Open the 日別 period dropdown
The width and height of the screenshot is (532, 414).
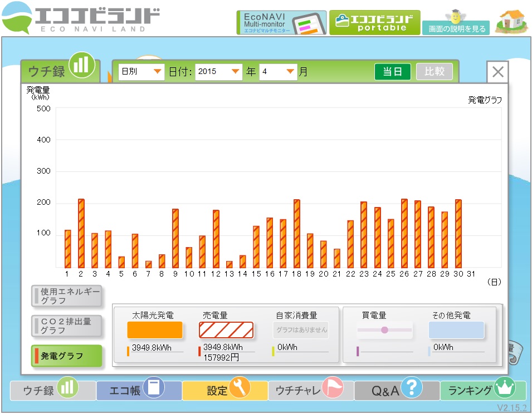click(x=141, y=71)
